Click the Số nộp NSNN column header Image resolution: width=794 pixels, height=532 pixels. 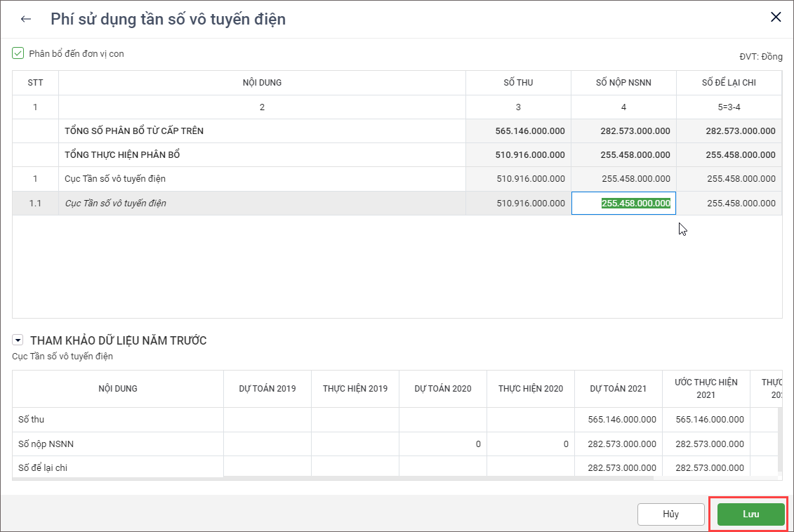(623, 83)
